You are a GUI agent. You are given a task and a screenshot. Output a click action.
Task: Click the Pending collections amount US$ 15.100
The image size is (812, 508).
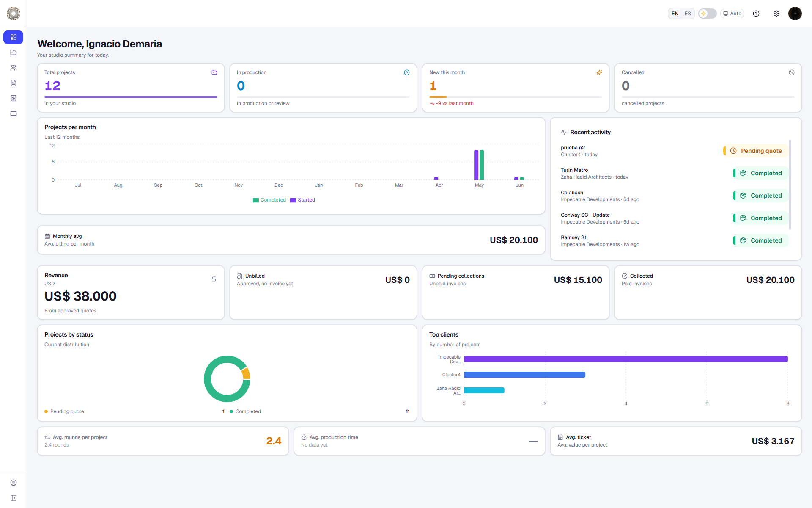[578, 280]
